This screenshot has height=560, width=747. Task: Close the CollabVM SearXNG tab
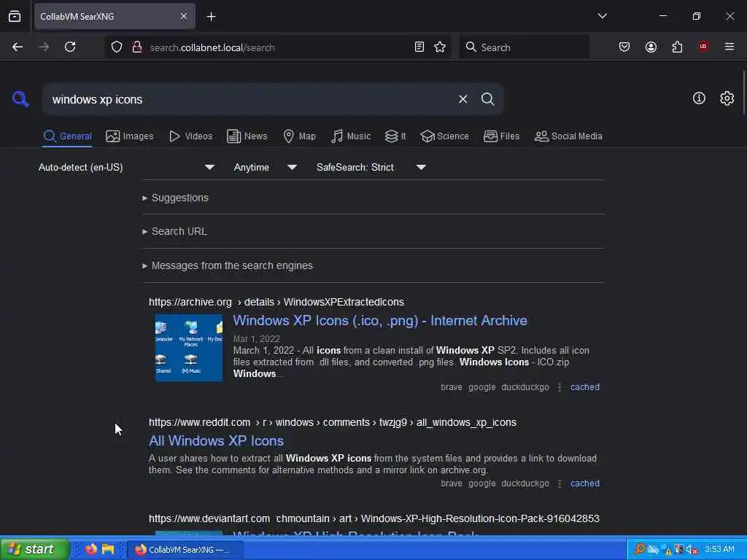184,17
